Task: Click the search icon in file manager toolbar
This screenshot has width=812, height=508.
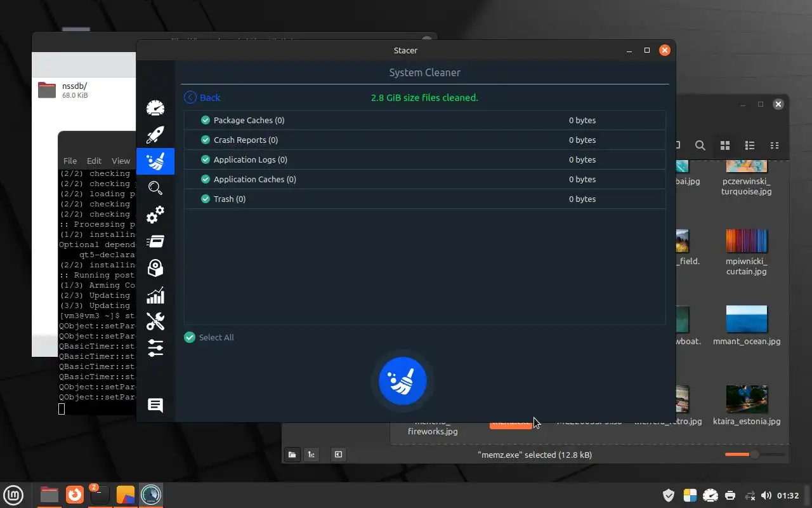Action: click(x=700, y=145)
